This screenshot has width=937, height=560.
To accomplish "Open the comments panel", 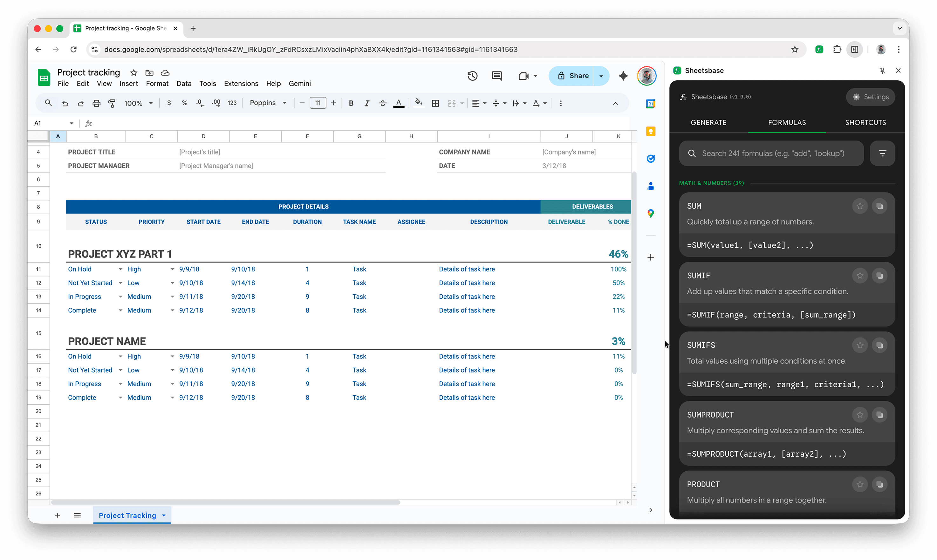I will point(496,75).
